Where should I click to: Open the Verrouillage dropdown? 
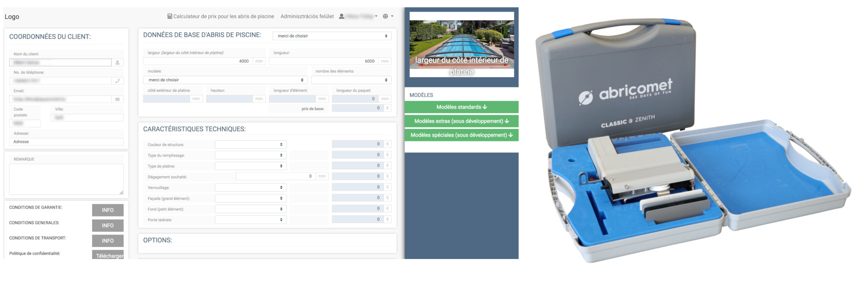coord(251,188)
